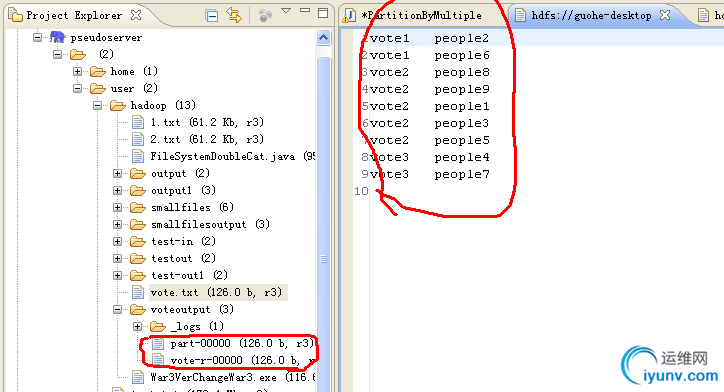Expand the smallfilesoutput folder

118,225
